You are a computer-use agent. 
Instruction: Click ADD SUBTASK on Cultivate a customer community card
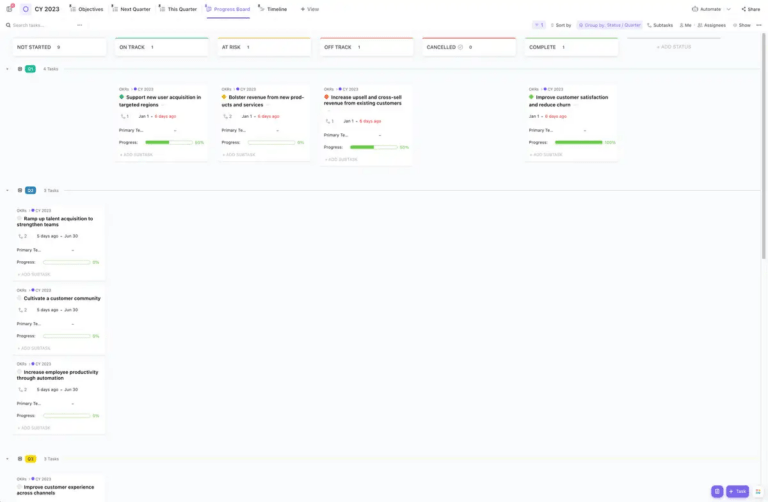click(34, 348)
